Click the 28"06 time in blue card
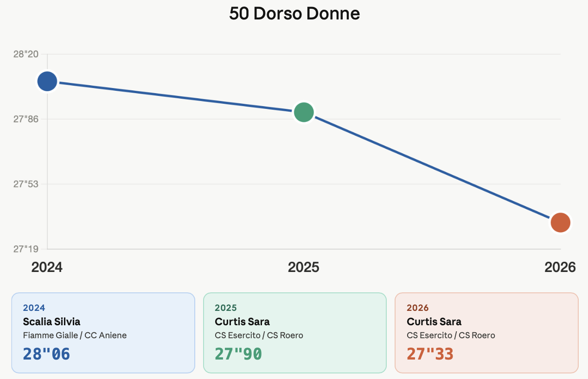 point(46,354)
